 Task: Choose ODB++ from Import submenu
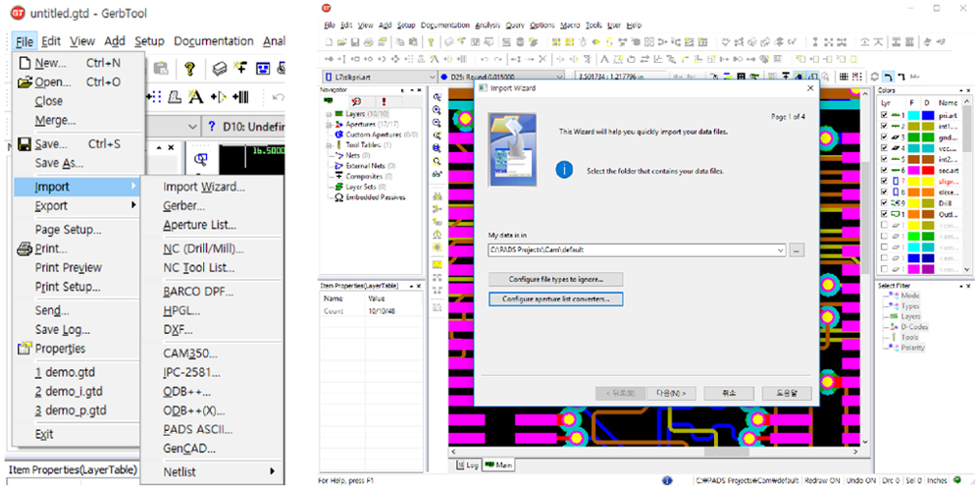click(186, 392)
